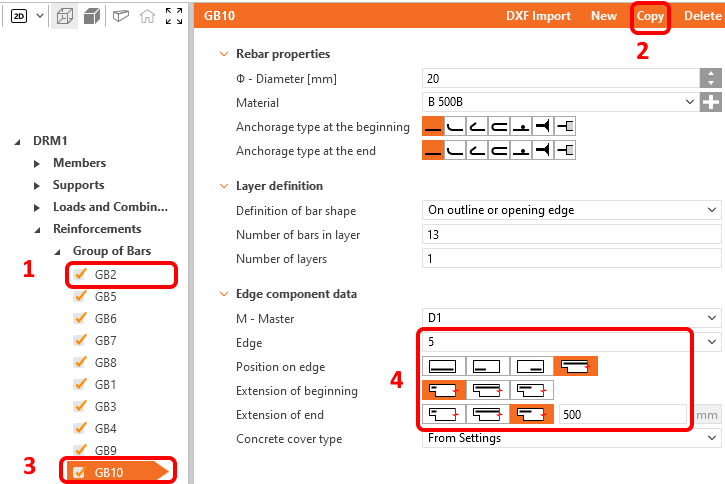Select first Position on edge option
725x484 pixels.
pos(442,367)
